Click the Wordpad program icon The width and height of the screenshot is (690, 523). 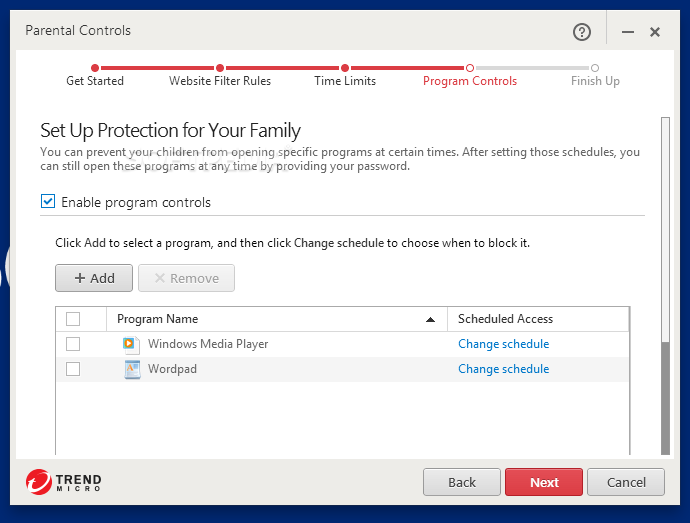[x=132, y=369]
